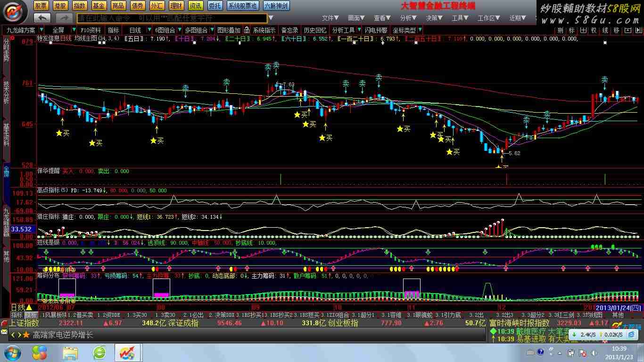Select the 技术分析 side tab
Image resolution: width=644 pixels, height=362 pixels.
point(6,92)
